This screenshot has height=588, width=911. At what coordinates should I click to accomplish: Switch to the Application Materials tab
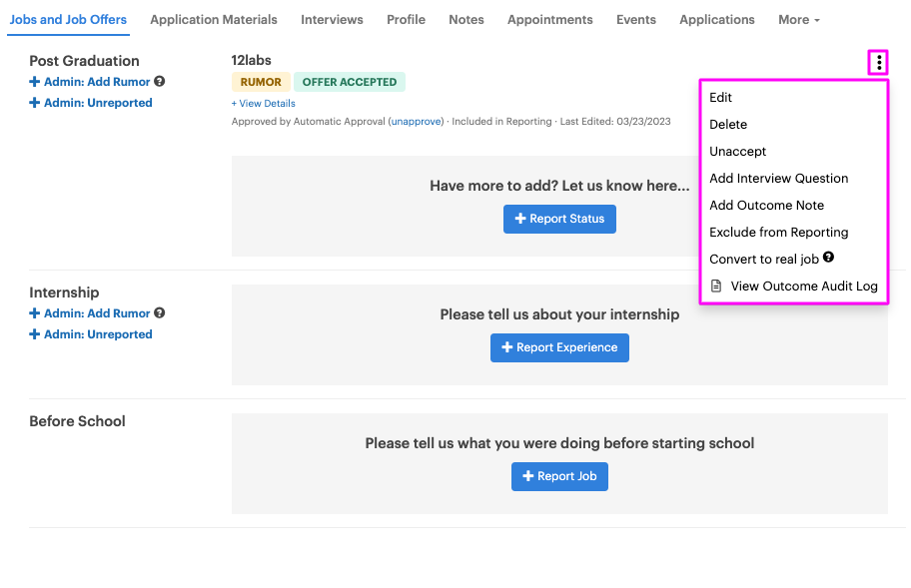pos(214,20)
